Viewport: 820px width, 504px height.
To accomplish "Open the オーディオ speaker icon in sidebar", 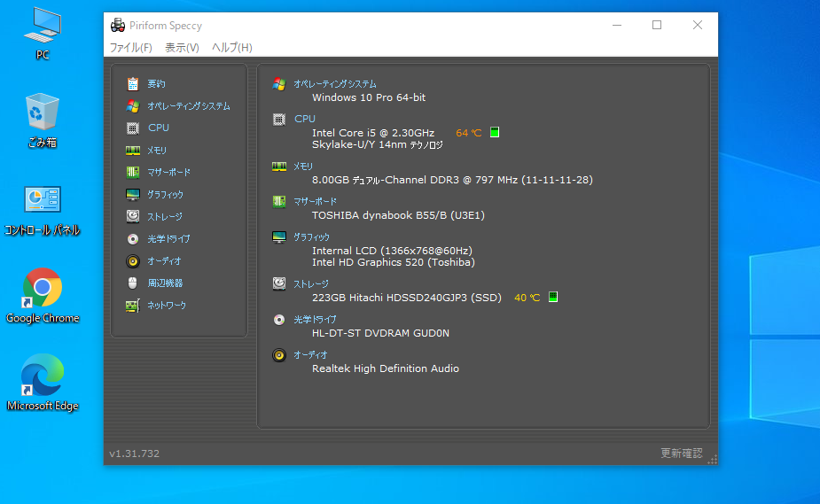I will pyautogui.click(x=133, y=261).
